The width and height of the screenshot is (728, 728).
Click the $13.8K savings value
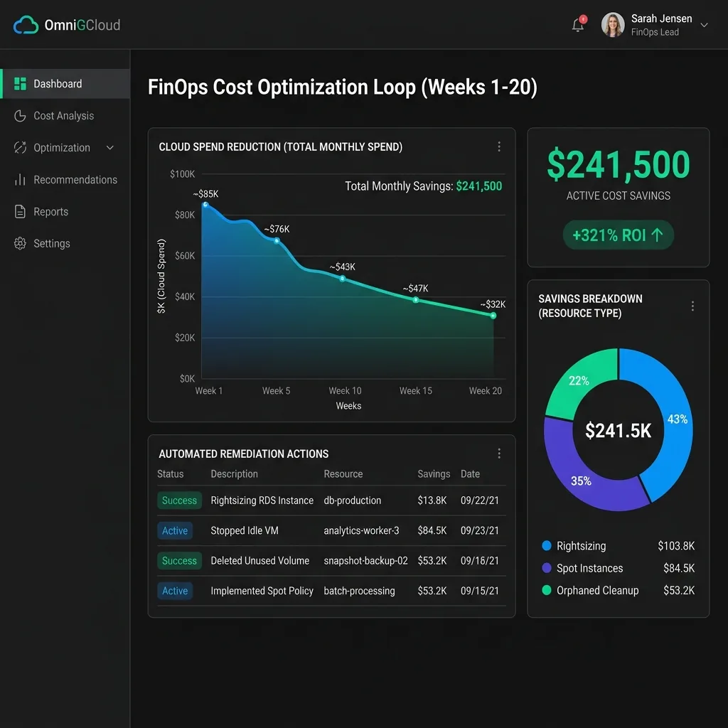point(432,500)
